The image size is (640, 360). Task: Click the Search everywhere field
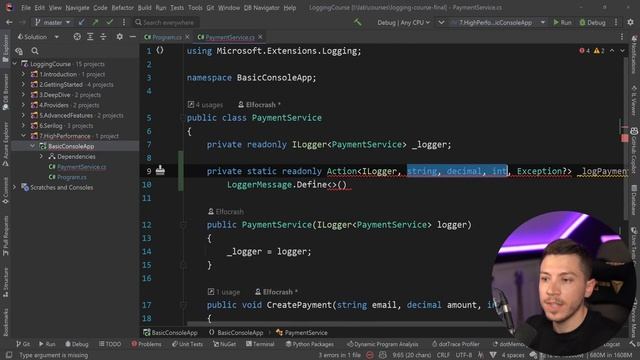165,22
